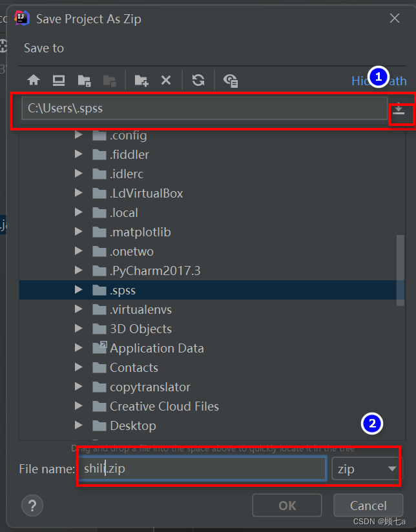Expand the Desktop folder arrow
This screenshot has width=416, height=532.
pyautogui.click(x=79, y=425)
